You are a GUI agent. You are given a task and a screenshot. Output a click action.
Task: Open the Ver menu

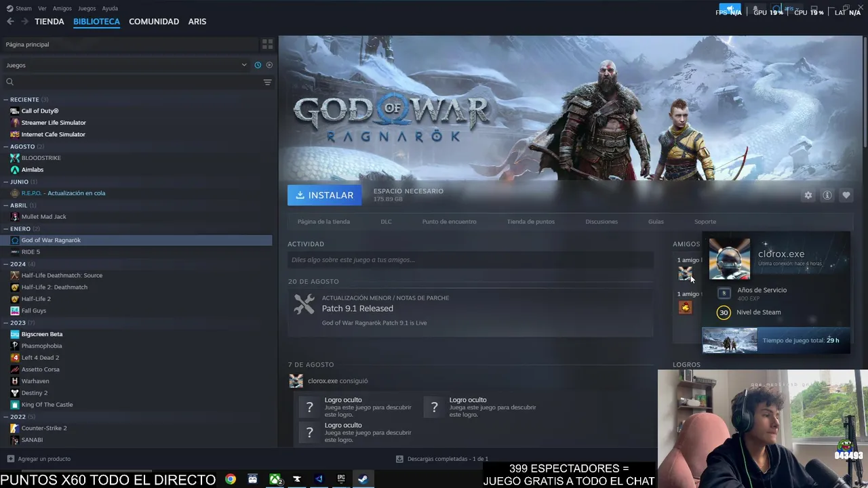(42, 8)
